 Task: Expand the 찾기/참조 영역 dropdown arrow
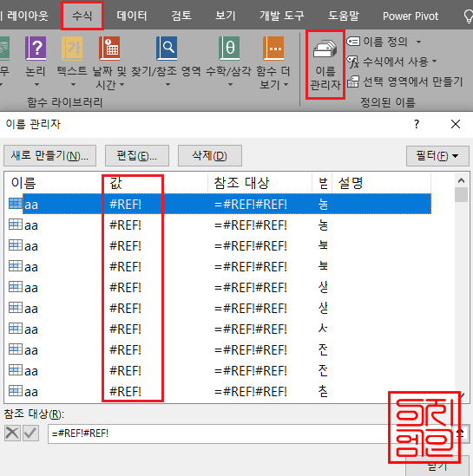click(x=168, y=84)
